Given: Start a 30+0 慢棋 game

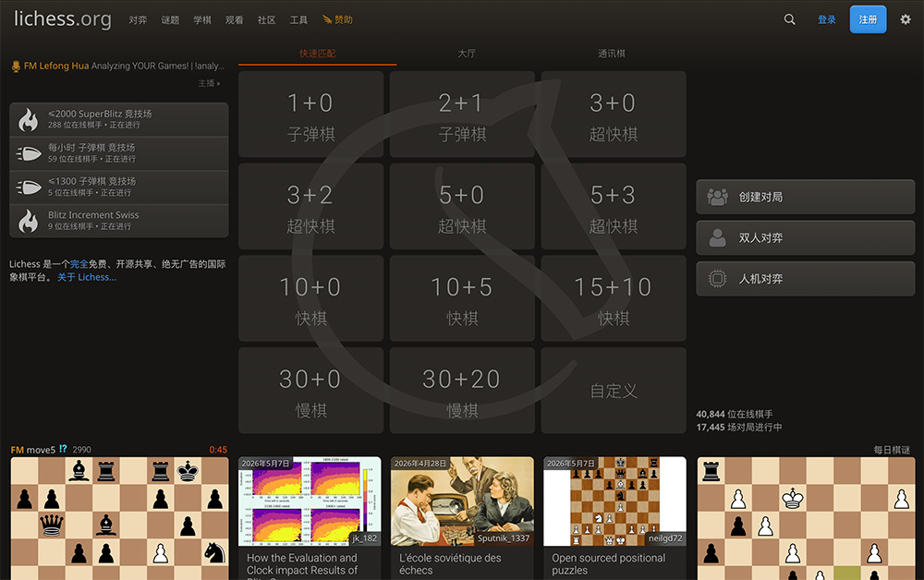Looking at the screenshot, I should [311, 391].
